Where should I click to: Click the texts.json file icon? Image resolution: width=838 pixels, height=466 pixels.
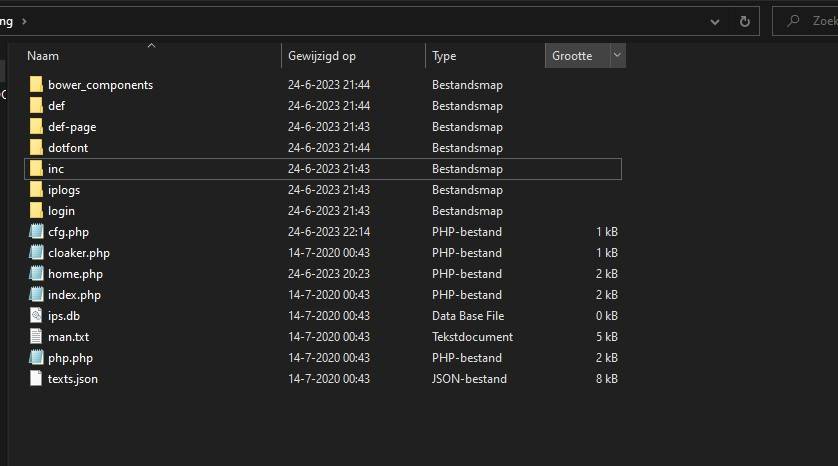pos(37,379)
